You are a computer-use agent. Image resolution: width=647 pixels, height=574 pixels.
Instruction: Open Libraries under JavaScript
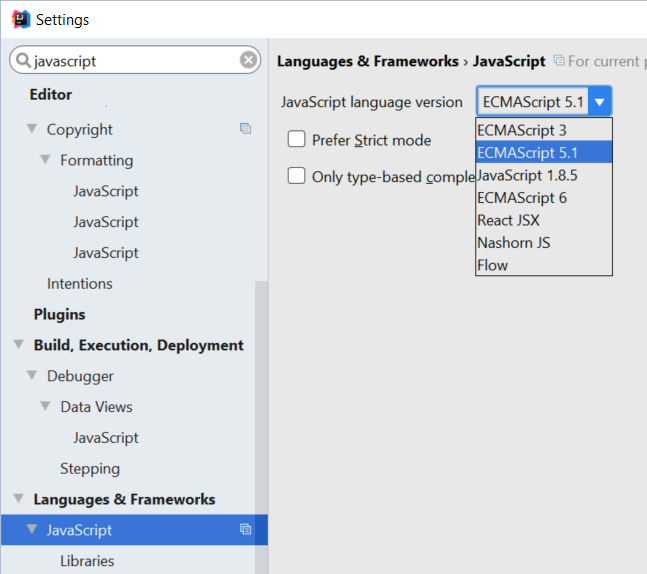[x=87, y=561]
